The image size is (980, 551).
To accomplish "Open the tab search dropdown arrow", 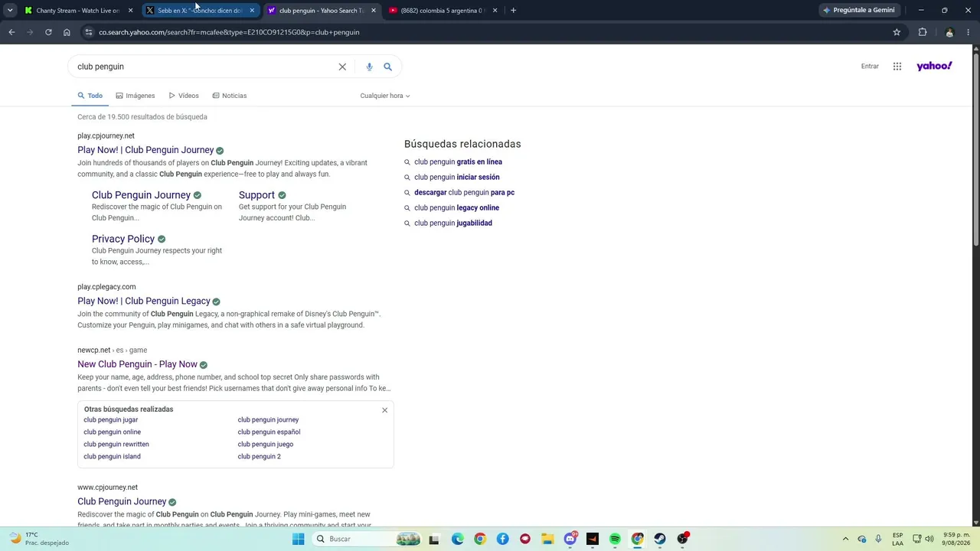I will tap(10, 11).
